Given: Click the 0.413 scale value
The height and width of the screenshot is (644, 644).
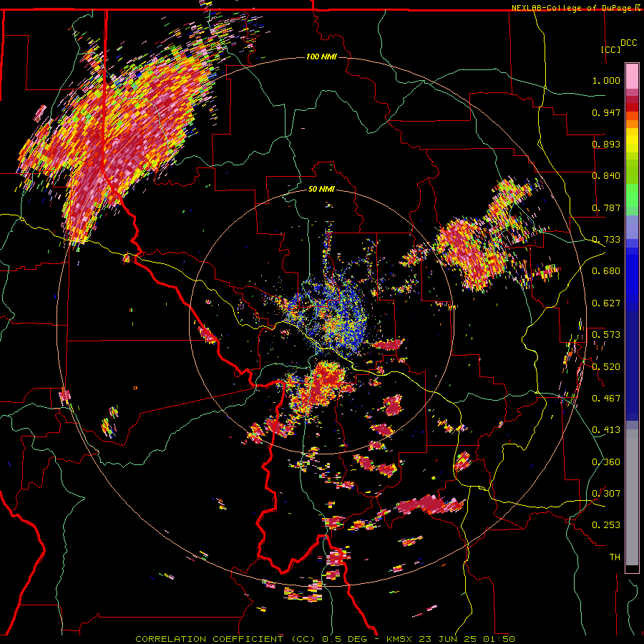Looking at the screenshot, I should (606, 430).
